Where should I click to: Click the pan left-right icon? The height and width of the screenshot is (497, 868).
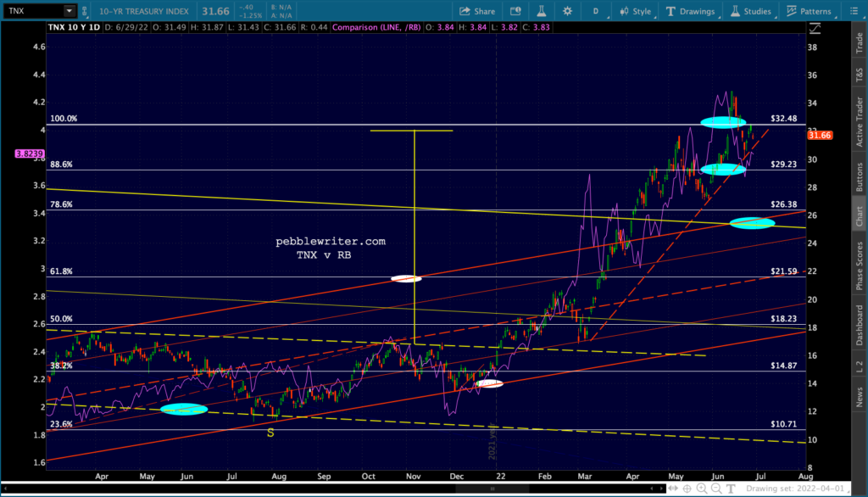(672, 489)
